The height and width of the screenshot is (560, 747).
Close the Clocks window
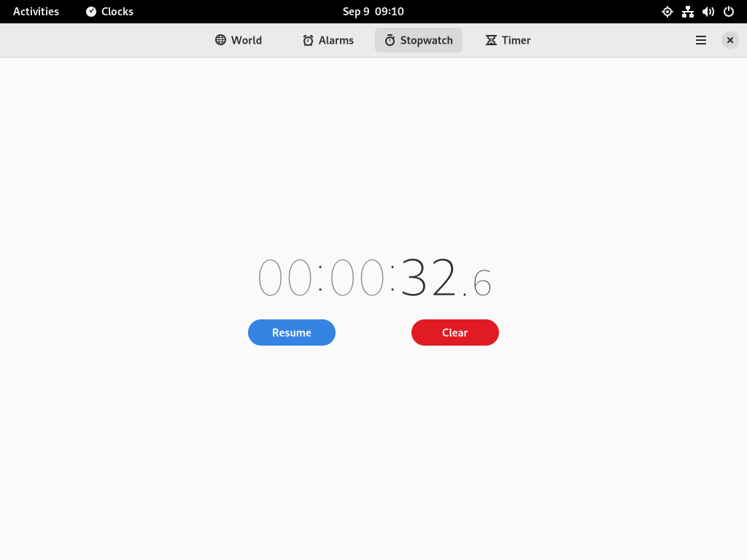point(729,40)
